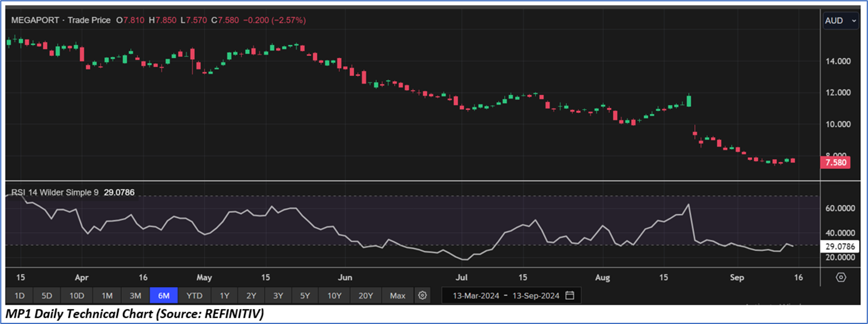Click the red 7.580 price tag
Viewport: 868px width, 324px height.
834,163
